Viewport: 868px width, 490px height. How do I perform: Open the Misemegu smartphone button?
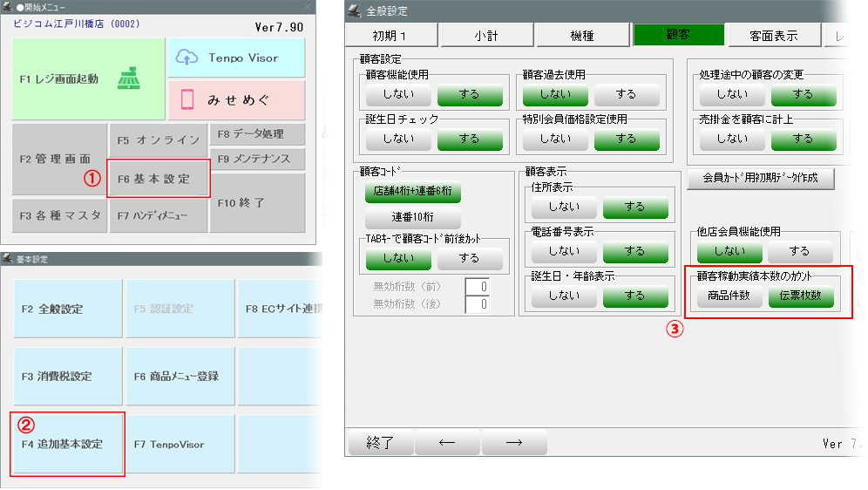coord(236,100)
